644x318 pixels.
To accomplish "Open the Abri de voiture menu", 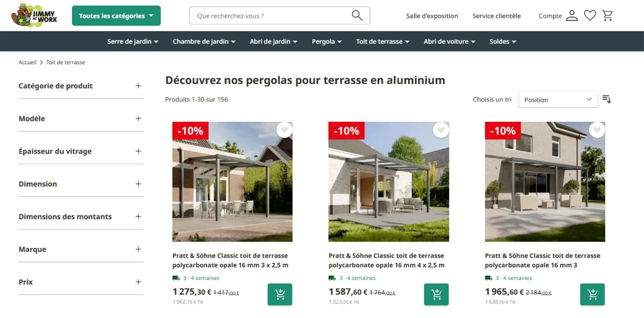I will [x=449, y=41].
